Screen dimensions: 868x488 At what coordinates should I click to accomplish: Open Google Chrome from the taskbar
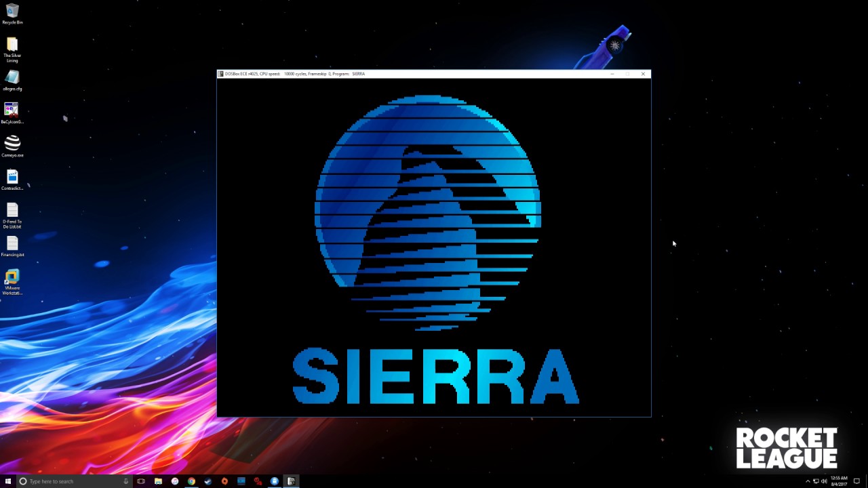point(191,481)
